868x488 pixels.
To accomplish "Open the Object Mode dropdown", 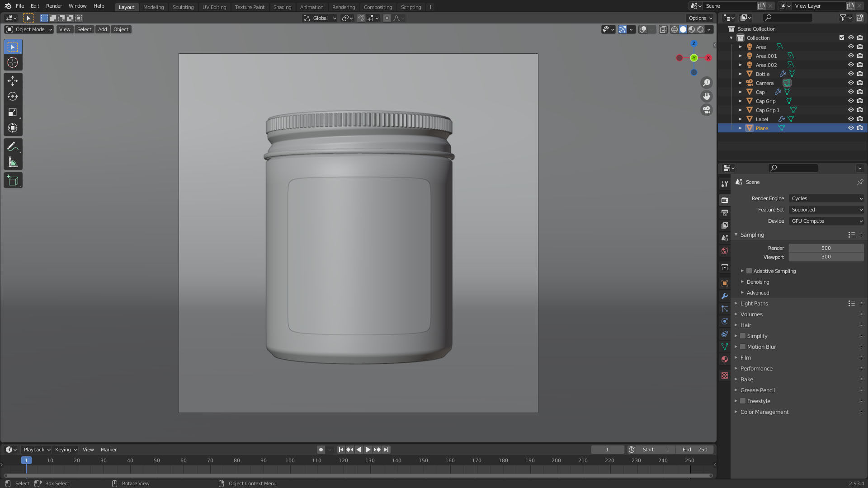I will click(x=29, y=29).
